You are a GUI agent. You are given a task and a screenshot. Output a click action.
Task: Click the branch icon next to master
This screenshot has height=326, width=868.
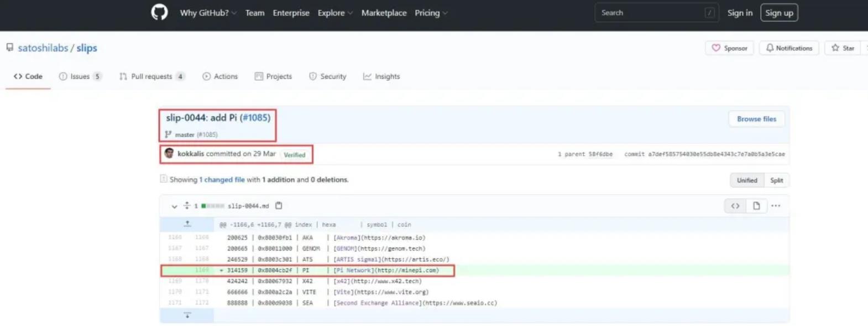[168, 134]
